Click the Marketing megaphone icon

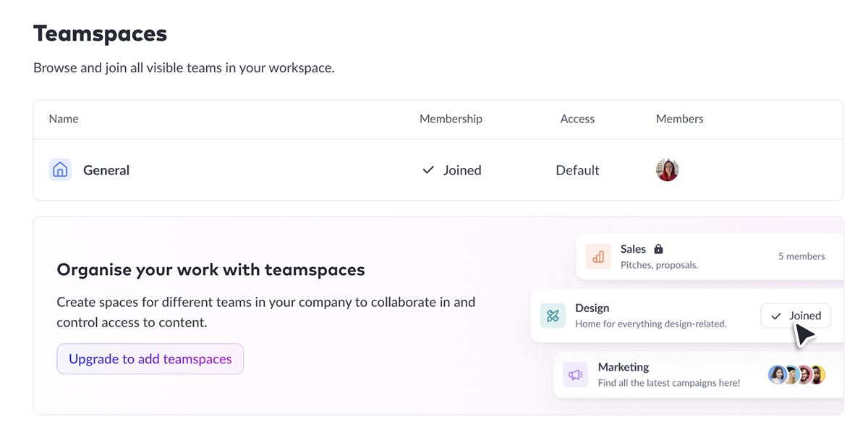coord(576,375)
